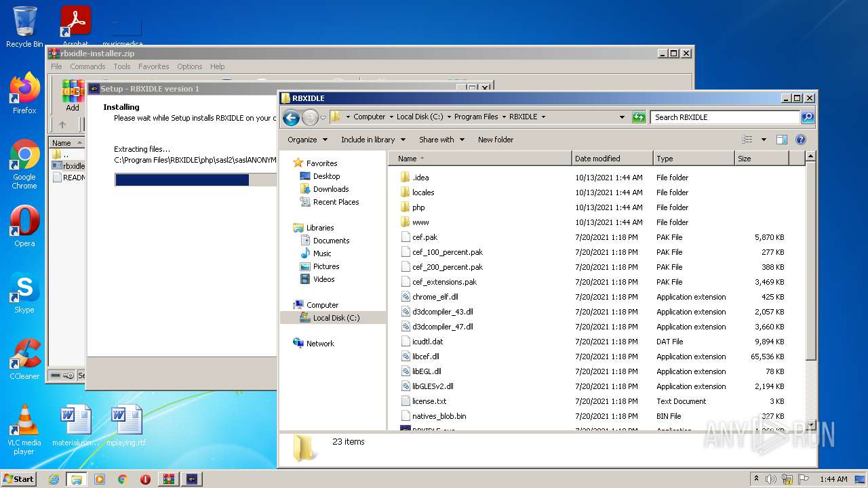
Task: Click the Explorer forward navigation arrow
Action: pyautogui.click(x=310, y=117)
